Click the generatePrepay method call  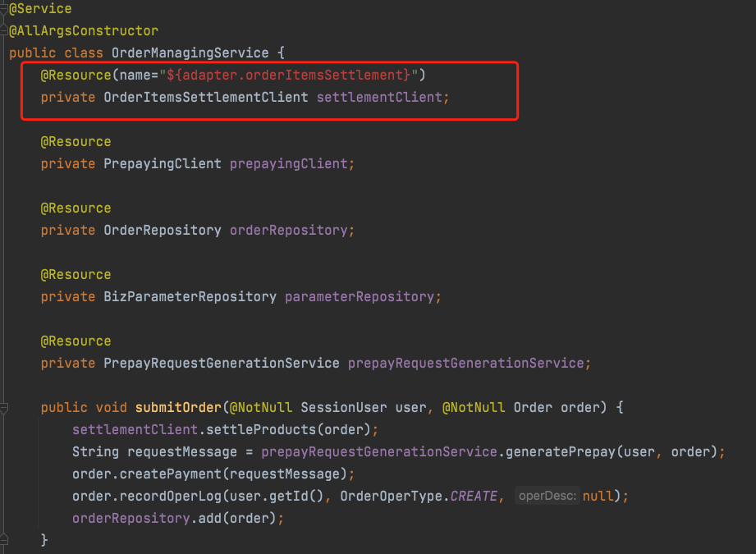[x=561, y=452]
